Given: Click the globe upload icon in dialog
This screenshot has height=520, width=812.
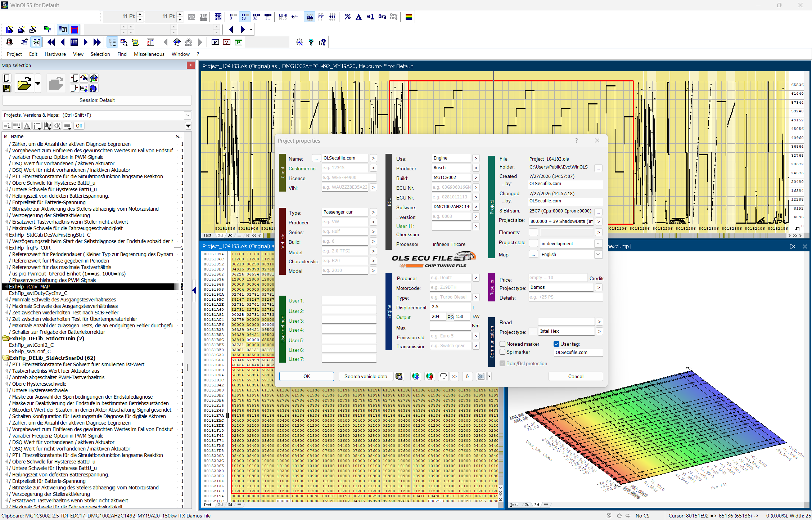Looking at the screenshot, I should click(430, 376).
